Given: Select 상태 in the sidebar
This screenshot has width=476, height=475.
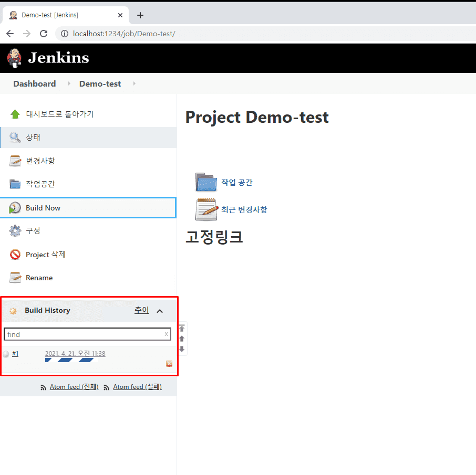Looking at the screenshot, I should [x=88, y=138].
